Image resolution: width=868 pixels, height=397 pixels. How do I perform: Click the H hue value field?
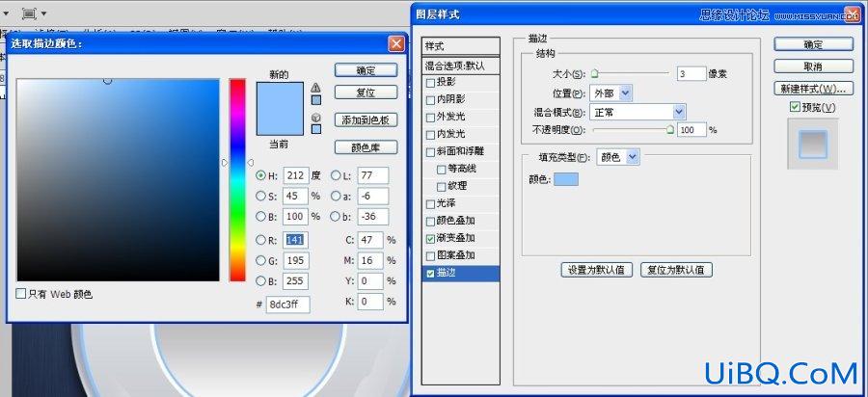[x=296, y=175]
